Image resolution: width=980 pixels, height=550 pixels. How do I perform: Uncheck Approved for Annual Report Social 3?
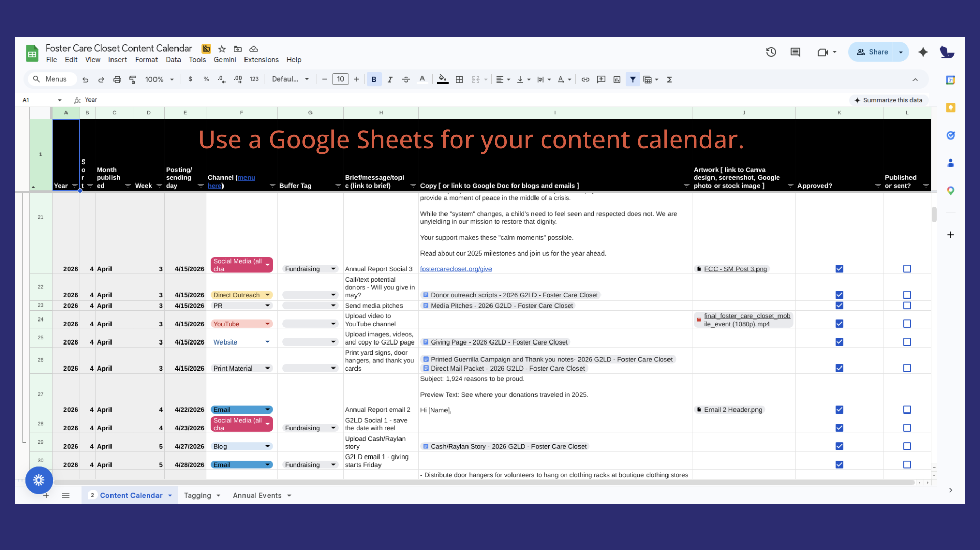[x=839, y=269]
